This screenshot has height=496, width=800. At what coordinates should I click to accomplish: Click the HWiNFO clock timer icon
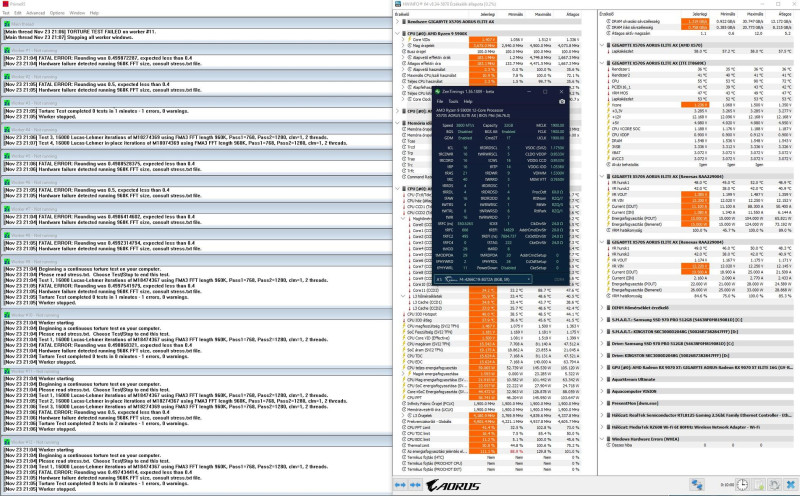coord(742,485)
